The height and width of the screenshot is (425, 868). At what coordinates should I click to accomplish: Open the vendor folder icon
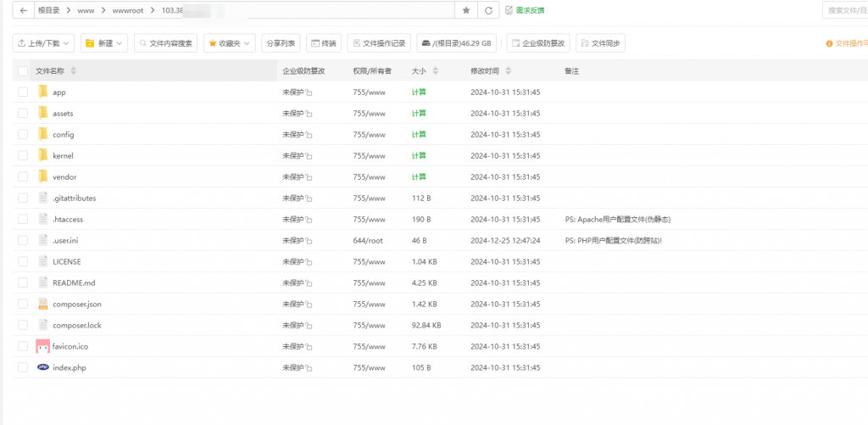(x=43, y=176)
